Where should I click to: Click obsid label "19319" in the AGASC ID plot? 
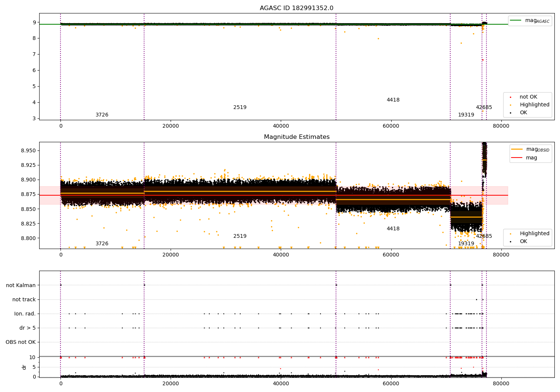point(466,115)
